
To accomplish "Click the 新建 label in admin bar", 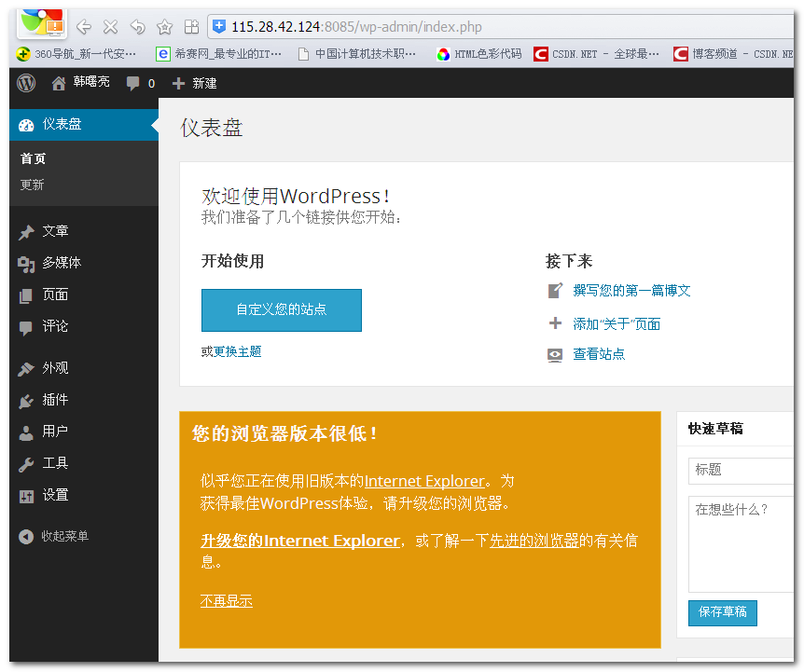I will [x=204, y=83].
